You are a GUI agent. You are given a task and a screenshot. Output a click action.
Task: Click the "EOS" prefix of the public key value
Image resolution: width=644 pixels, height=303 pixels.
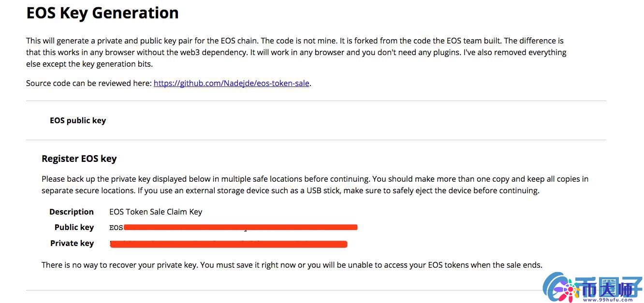coord(116,228)
